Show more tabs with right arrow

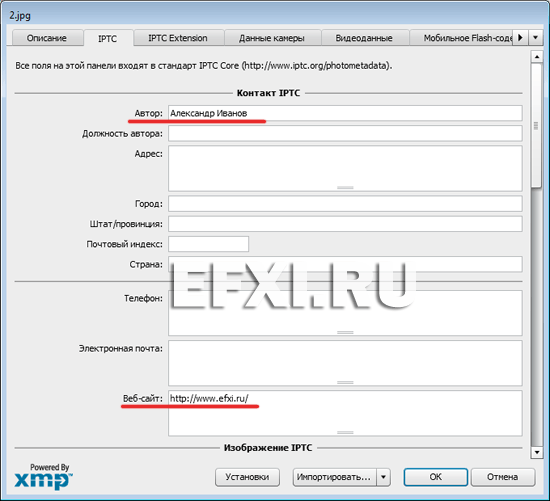click(521, 38)
